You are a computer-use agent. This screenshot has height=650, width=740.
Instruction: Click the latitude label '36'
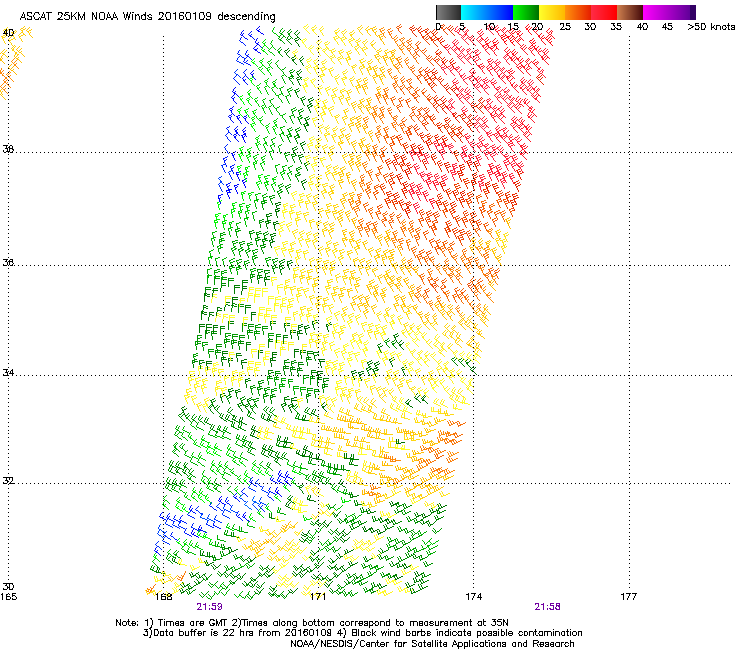(x=8, y=262)
